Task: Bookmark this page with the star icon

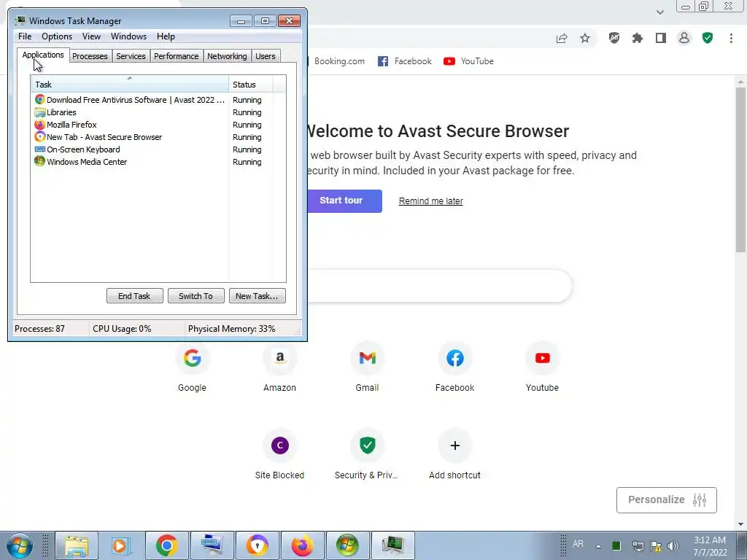Action: click(x=585, y=38)
